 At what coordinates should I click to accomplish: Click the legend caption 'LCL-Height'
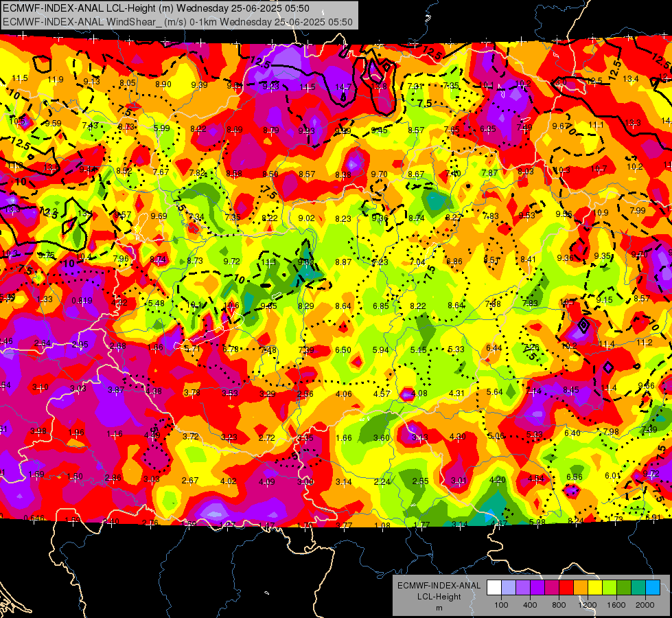[x=439, y=597]
